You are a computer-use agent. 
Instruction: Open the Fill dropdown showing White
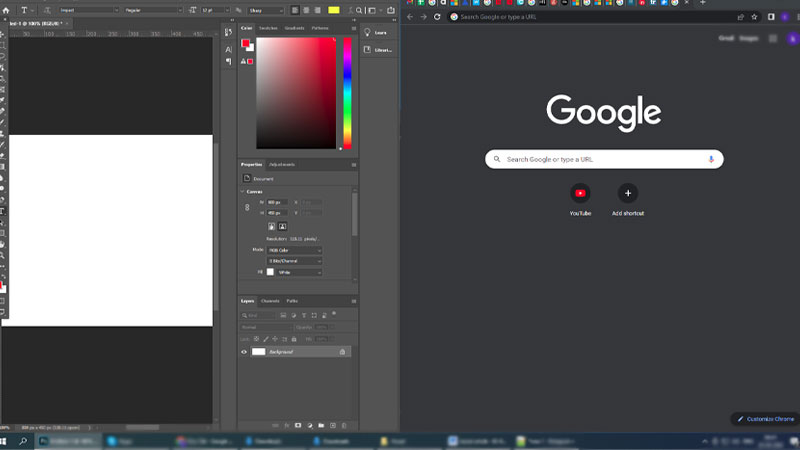pyautogui.click(x=299, y=272)
